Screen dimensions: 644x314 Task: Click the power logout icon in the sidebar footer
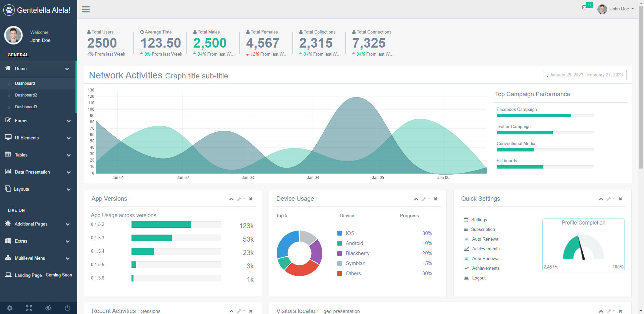tap(67, 308)
